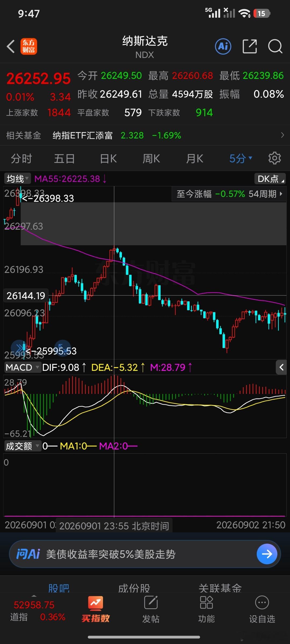Viewport: 290px width, 644px height.
Task: Tap the 发帖 compose icon
Action: (x=151, y=603)
